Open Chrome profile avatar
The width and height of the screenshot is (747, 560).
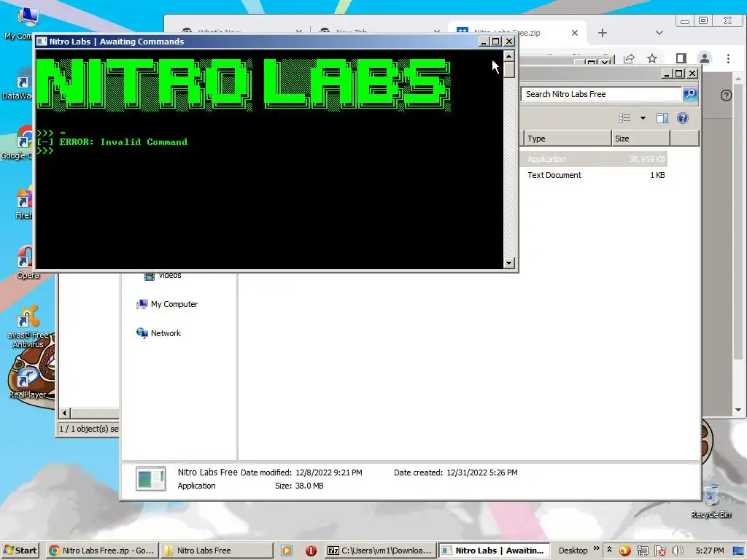(705, 58)
